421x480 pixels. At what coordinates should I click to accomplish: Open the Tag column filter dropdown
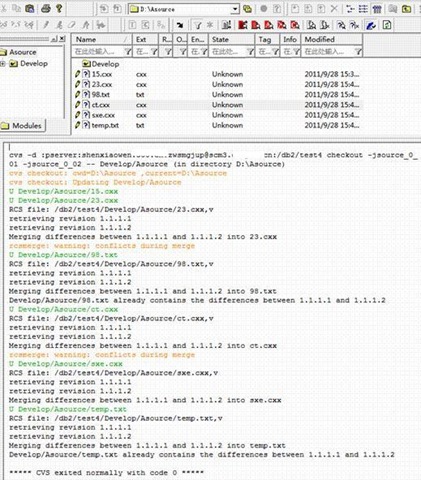275,51
